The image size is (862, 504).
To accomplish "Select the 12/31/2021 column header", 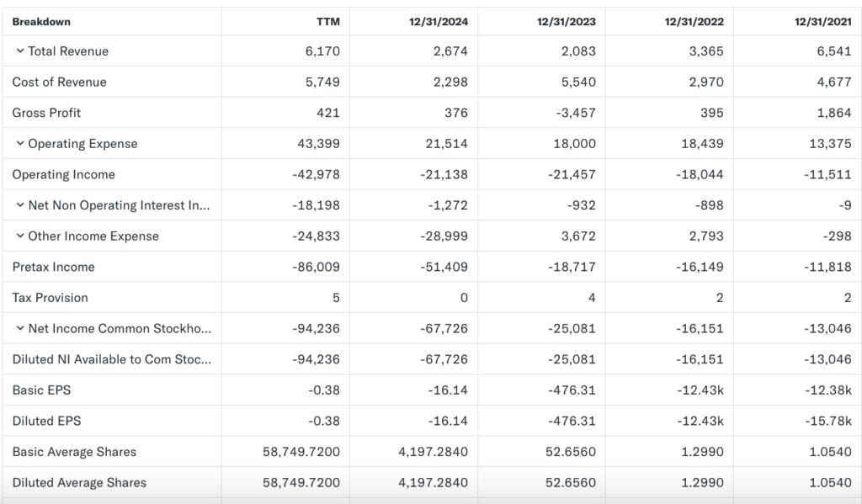I will click(x=822, y=22).
